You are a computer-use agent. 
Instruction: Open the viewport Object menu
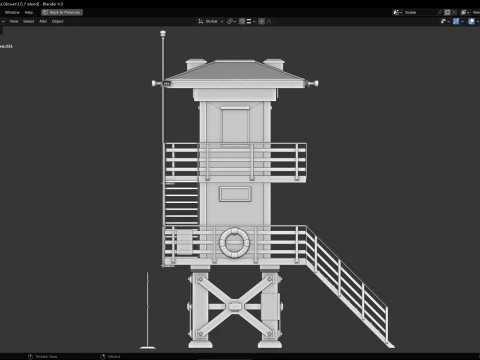pyautogui.click(x=57, y=21)
